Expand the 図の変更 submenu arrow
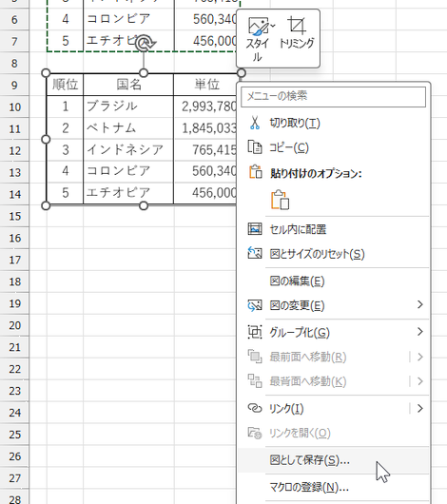 point(420,304)
